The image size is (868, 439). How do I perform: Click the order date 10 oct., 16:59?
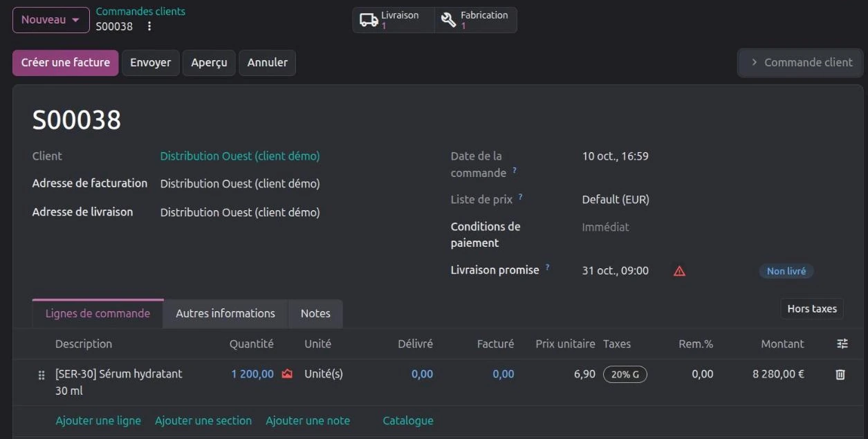pos(616,156)
